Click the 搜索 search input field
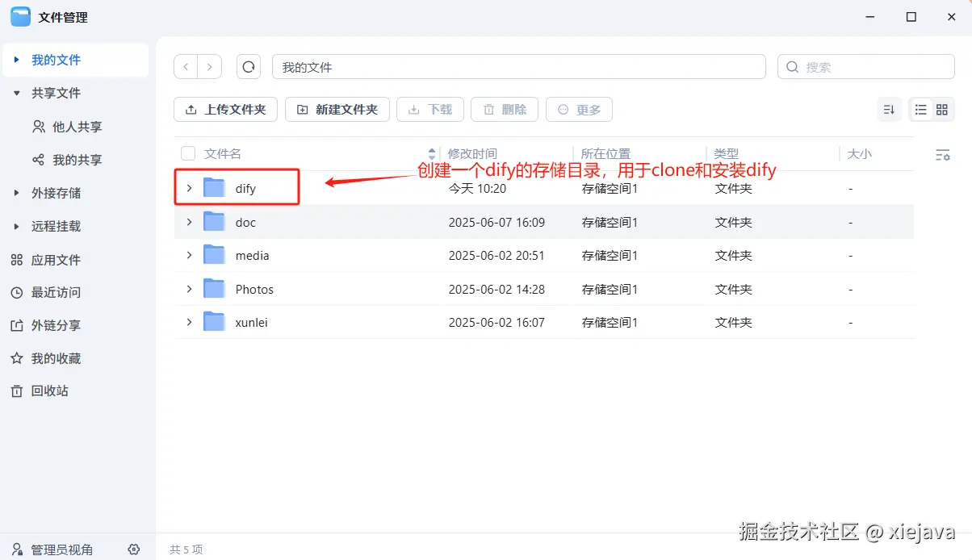972x560 pixels. point(866,67)
